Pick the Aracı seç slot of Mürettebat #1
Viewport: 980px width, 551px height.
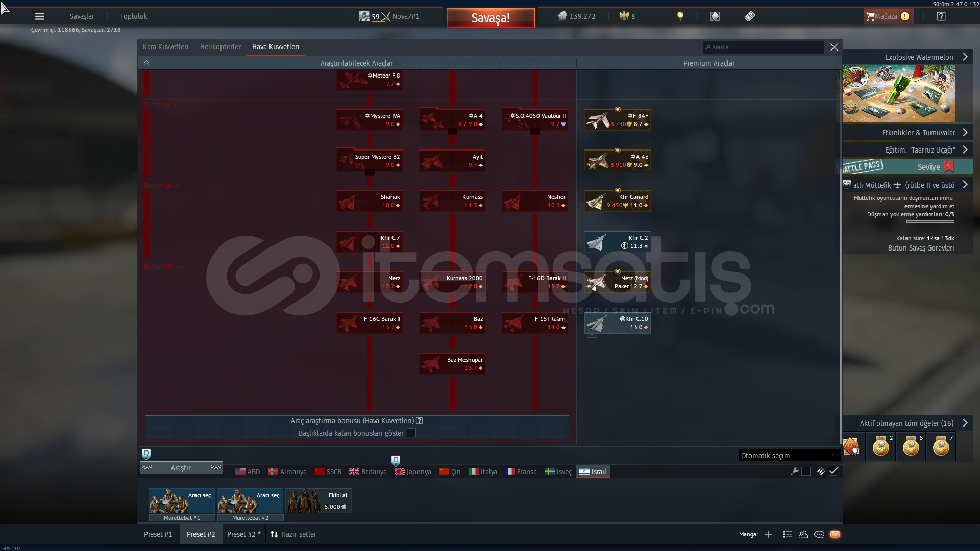pos(182,500)
